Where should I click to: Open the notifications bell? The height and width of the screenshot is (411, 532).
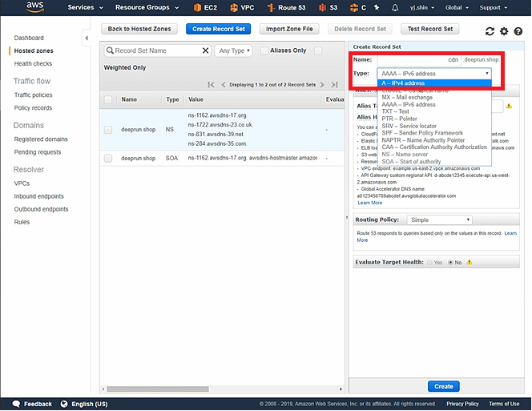(x=395, y=7)
